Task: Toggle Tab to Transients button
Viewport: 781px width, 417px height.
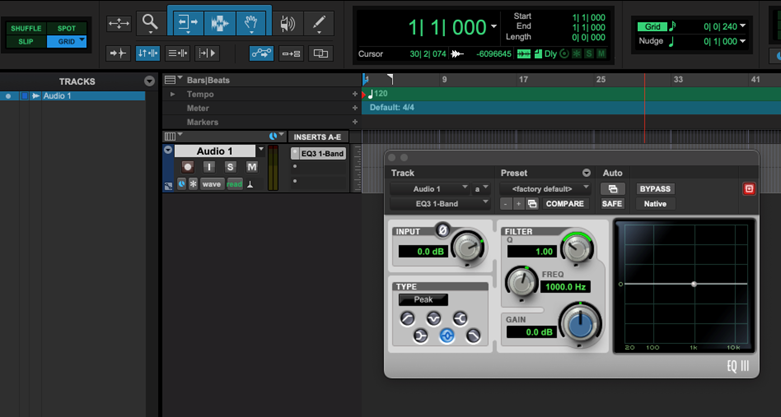Action: click(118, 53)
